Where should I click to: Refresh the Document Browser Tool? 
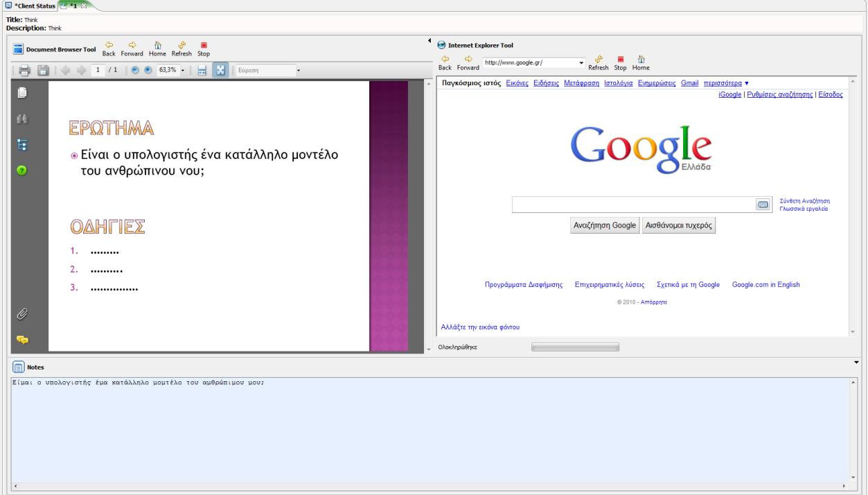click(181, 49)
